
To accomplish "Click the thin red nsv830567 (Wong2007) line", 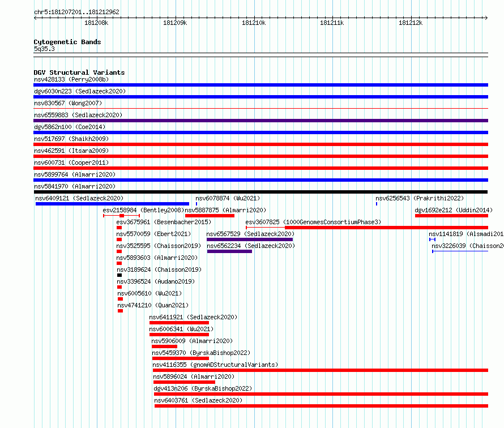I will (x=260, y=109).
